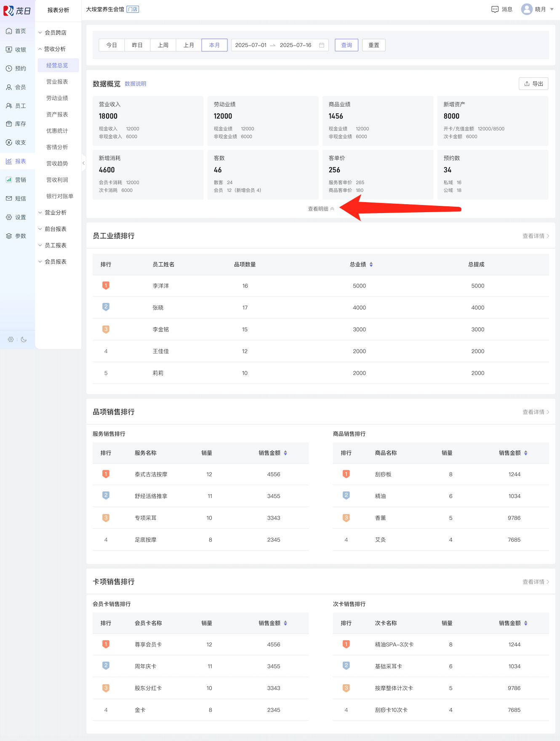The height and width of the screenshot is (741, 560).
Task: Collapse overview via 查看明细 toggle
Action: pos(321,209)
